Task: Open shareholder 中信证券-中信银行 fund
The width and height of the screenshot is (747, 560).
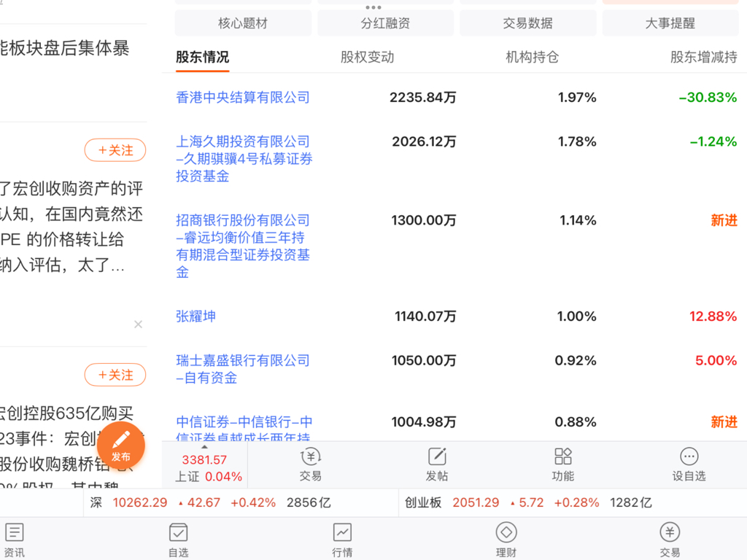Action: coord(244,429)
